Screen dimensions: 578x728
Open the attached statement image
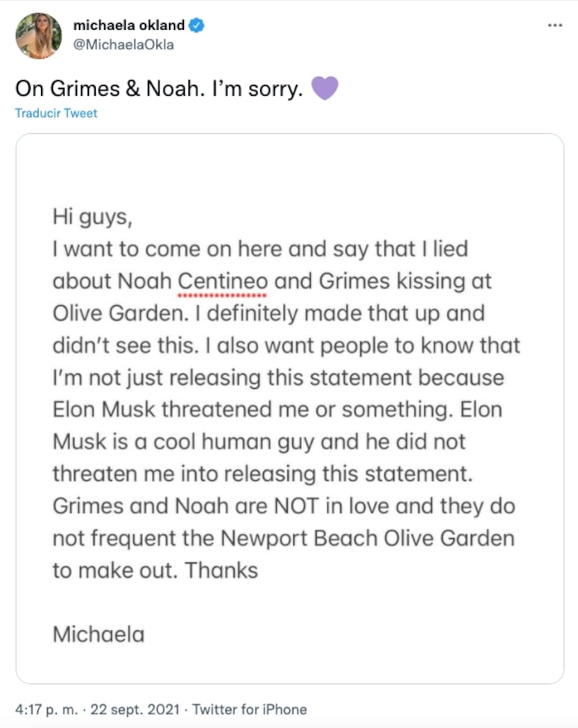(x=290, y=408)
